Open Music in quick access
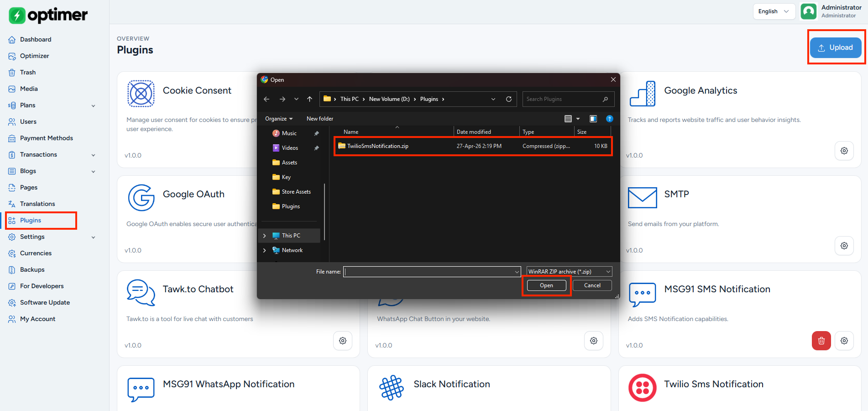Screen dimensions: 868x411 pos(289,133)
